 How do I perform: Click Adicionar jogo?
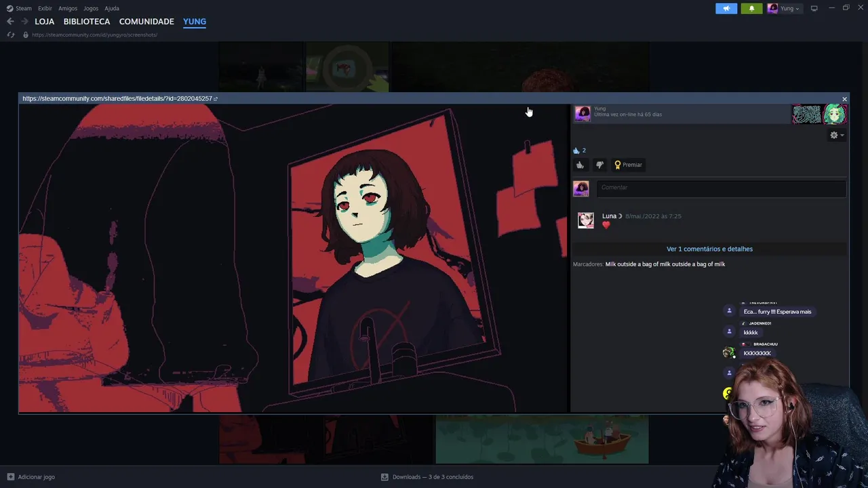[31, 477]
